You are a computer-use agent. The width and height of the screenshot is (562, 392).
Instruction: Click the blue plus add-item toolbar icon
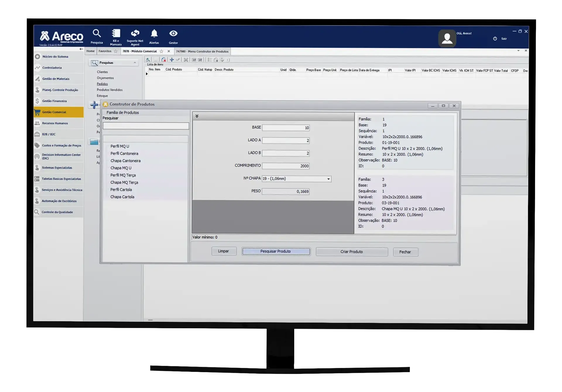point(172,60)
